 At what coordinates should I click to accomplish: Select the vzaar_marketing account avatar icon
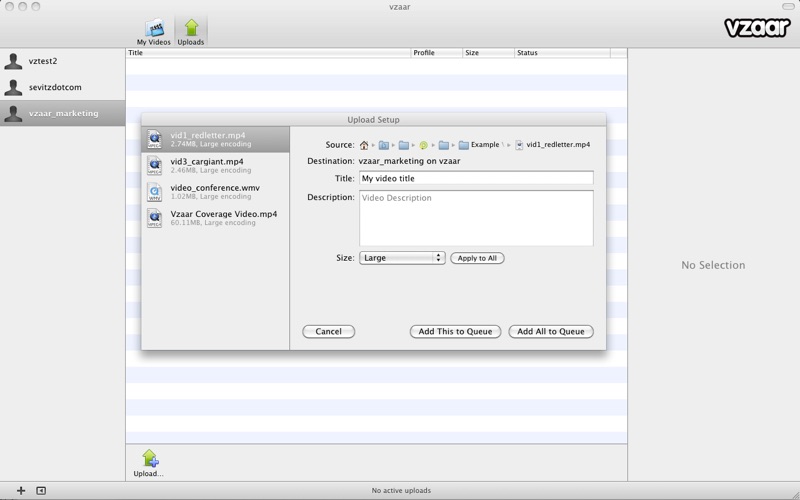tap(13, 113)
